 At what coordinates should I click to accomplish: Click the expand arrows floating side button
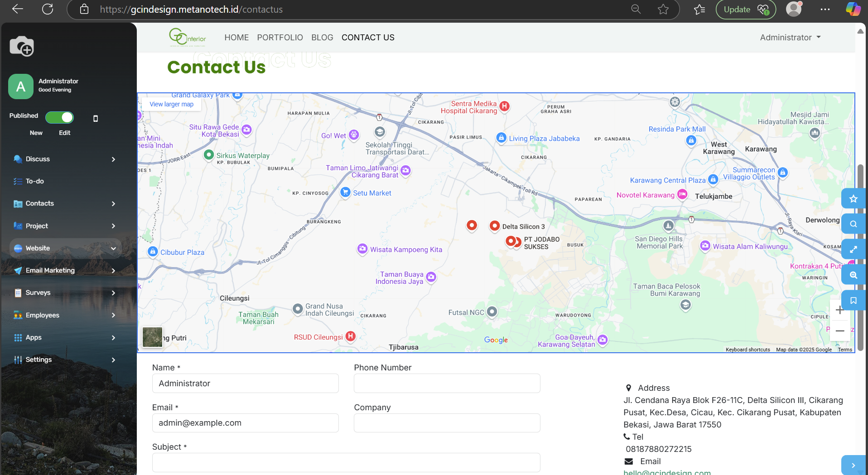(x=854, y=249)
